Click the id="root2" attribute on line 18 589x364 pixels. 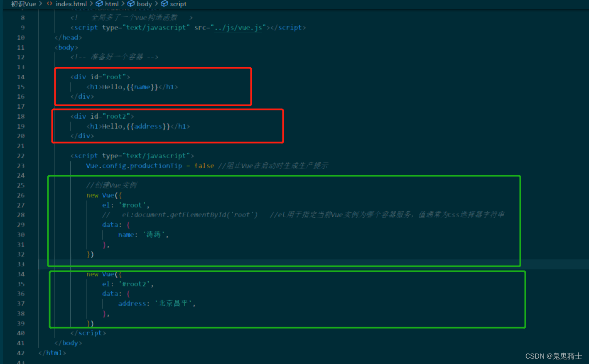click(x=110, y=116)
